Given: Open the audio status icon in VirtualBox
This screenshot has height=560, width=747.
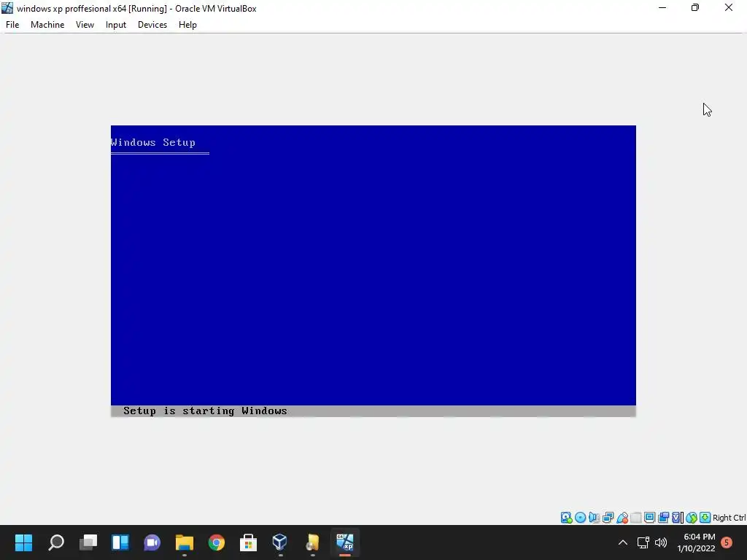Looking at the screenshot, I should coord(594,518).
